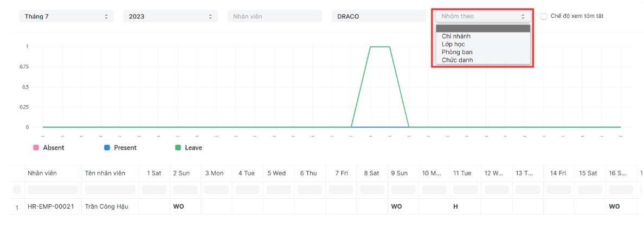Viewport: 644px width, 246px height.
Task: Click the 11 Tue column filter box
Action: coord(465,190)
